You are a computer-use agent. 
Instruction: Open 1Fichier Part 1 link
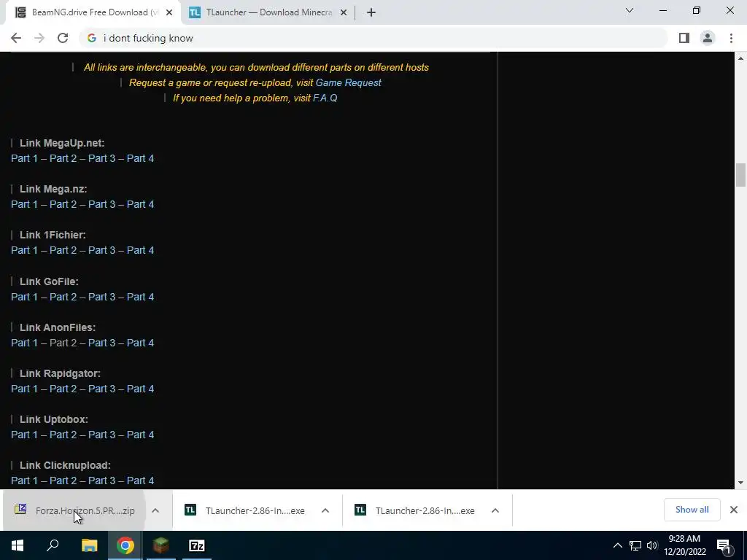(24, 250)
